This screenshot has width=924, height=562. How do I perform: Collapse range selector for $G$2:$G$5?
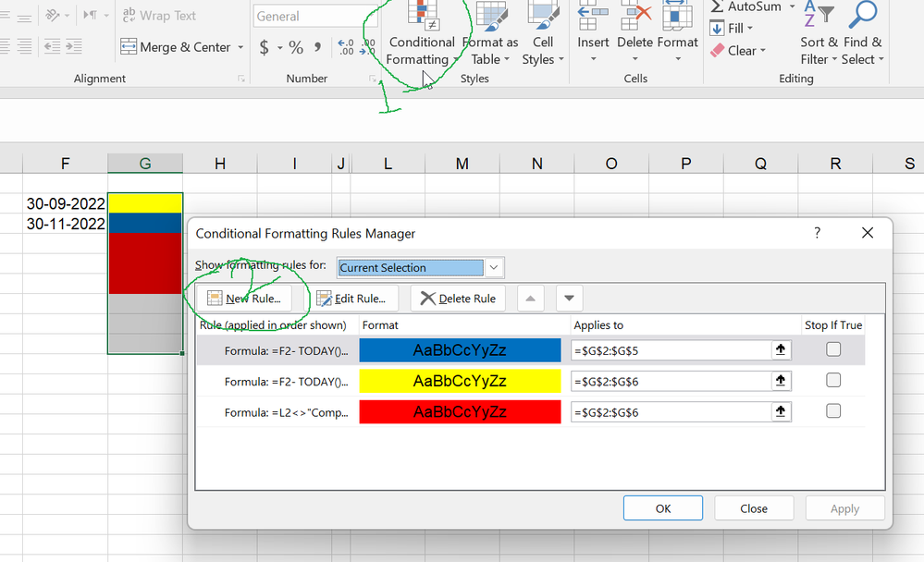(781, 350)
